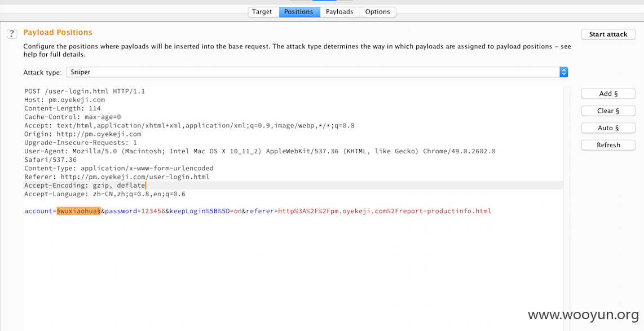Click the Auto § button
Image resolution: width=644 pixels, height=331 pixels.
(x=608, y=128)
